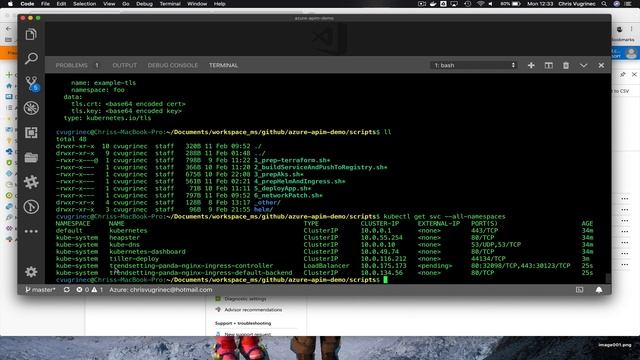Open the Wi-Fi menu bar icon

480,4
